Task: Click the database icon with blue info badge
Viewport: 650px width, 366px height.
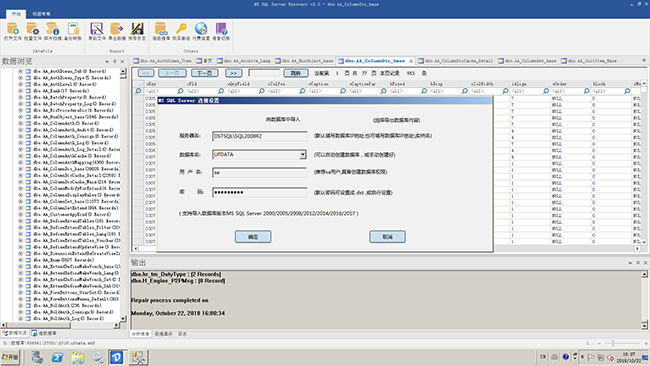Action: pyautogui.click(x=53, y=29)
